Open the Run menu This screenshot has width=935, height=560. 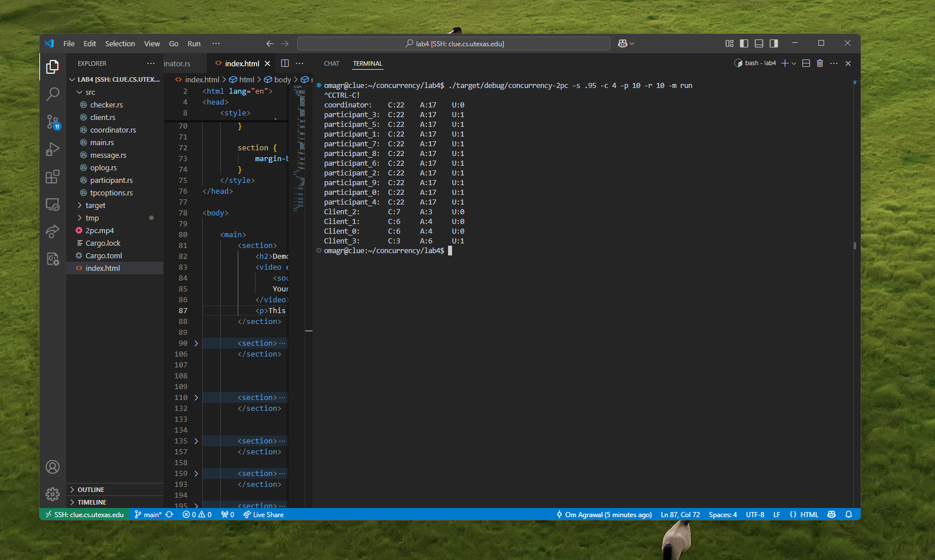pos(194,43)
